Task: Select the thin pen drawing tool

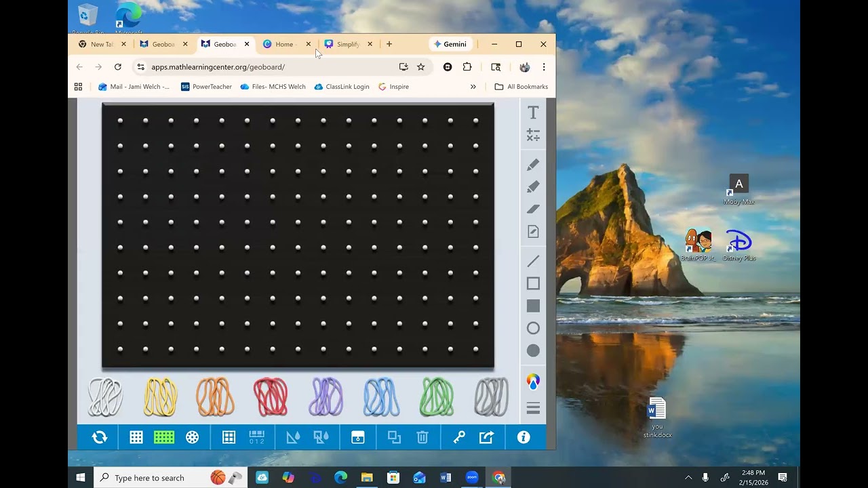Action: pos(533,165)
